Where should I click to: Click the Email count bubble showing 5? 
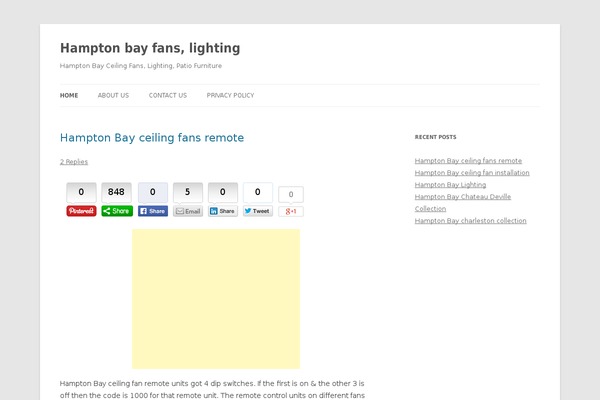pos(188,192)
